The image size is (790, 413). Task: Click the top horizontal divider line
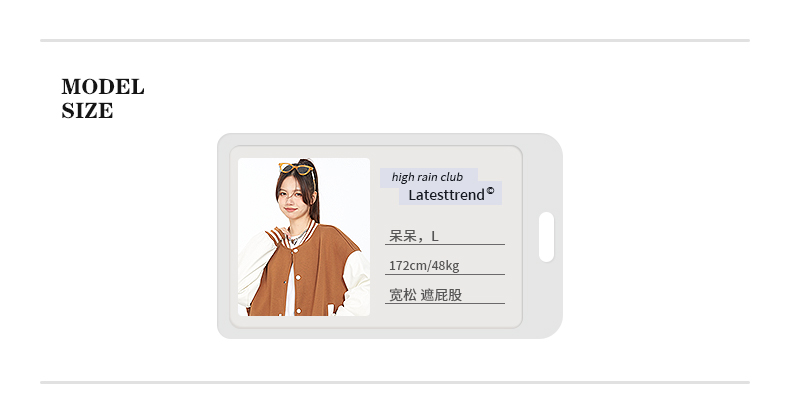point(395,40)
